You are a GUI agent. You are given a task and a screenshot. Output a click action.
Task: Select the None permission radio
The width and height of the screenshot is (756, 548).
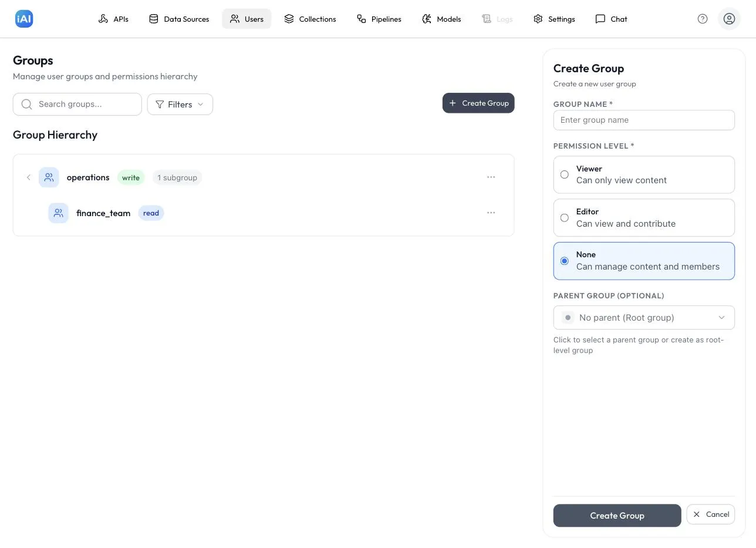pyautogui.click(x=564, y=261)
